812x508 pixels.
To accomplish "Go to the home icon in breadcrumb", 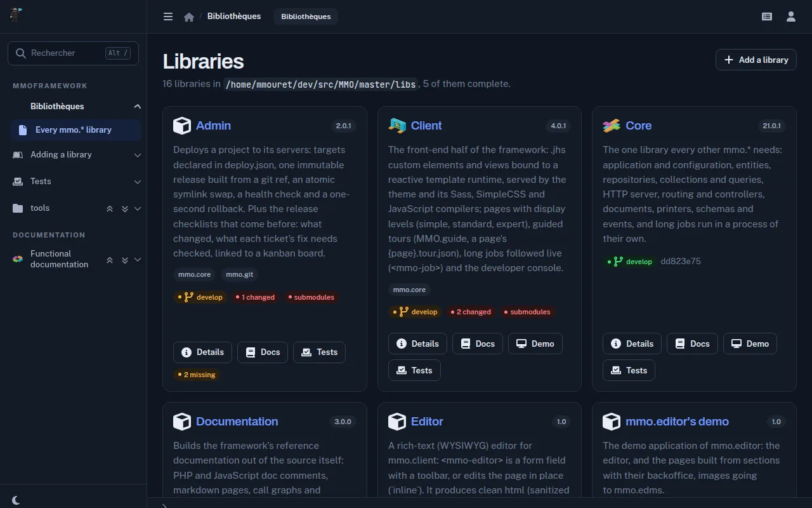I will [188, 17].
